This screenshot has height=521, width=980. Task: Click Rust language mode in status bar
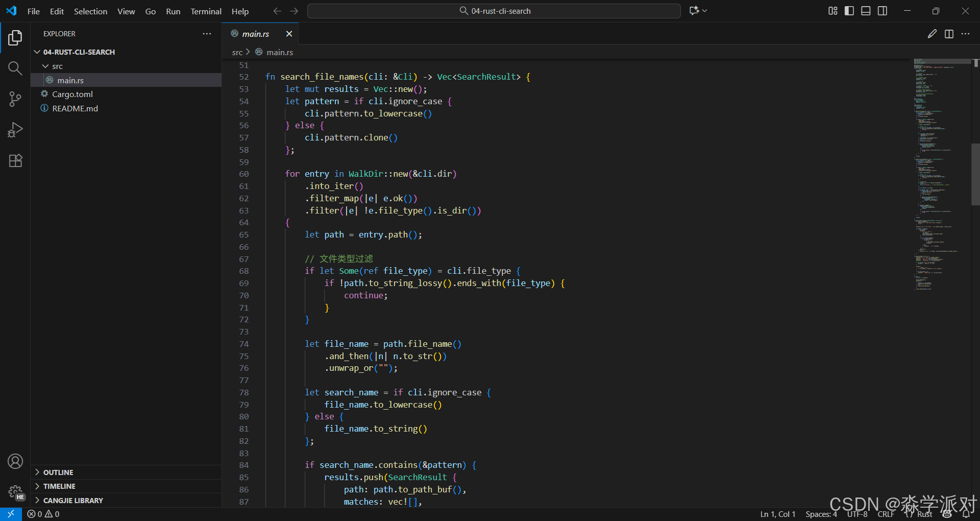[924, 514]
